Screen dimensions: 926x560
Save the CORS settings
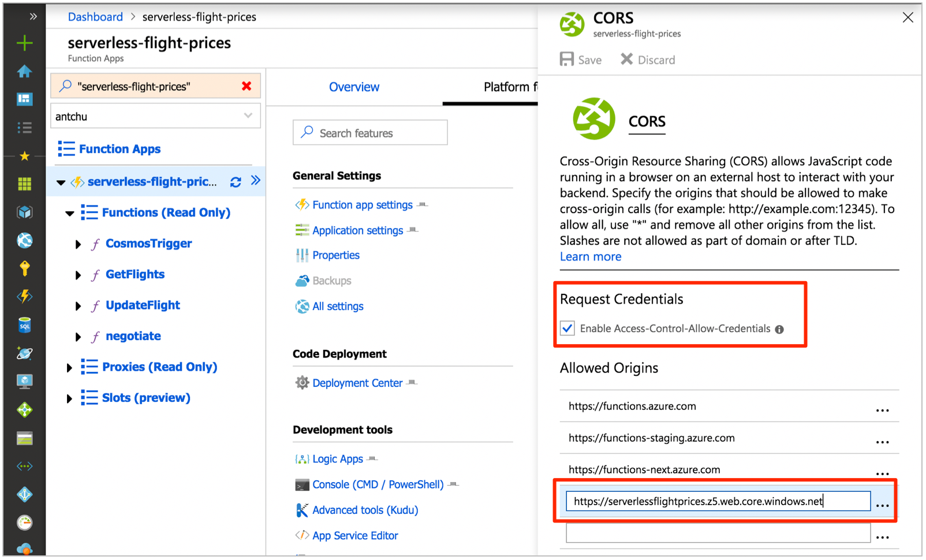click(x=580, y=59)
